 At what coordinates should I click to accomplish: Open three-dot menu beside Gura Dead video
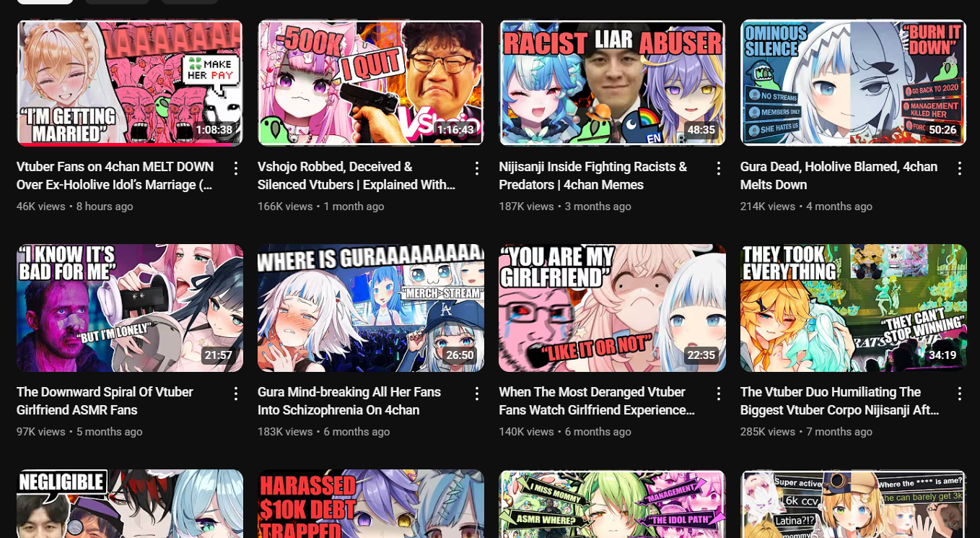pos(960,168)
